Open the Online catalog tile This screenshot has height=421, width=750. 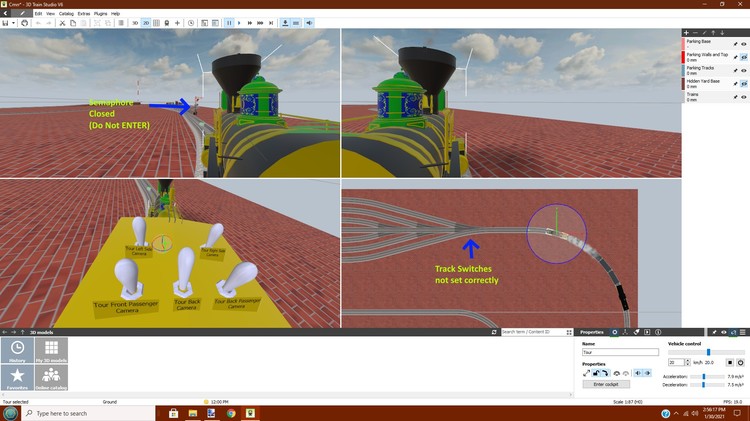51,377
